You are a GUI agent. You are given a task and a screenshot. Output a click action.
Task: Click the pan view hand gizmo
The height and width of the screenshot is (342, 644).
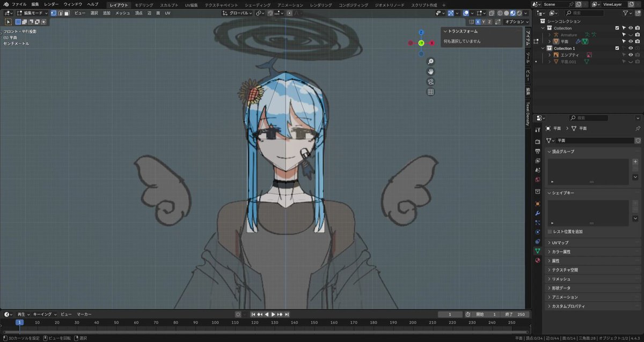pos(430,72)
